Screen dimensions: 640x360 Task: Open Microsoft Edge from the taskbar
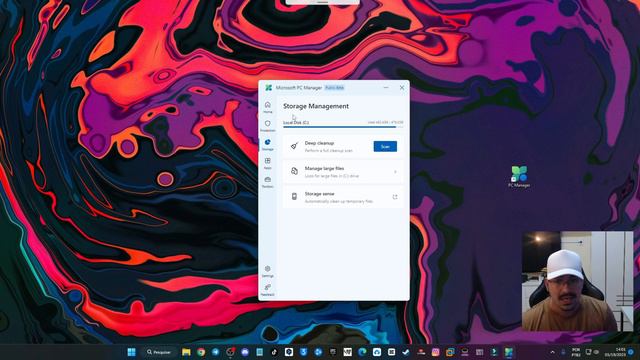pyautogui.click(x=362, y=352)
